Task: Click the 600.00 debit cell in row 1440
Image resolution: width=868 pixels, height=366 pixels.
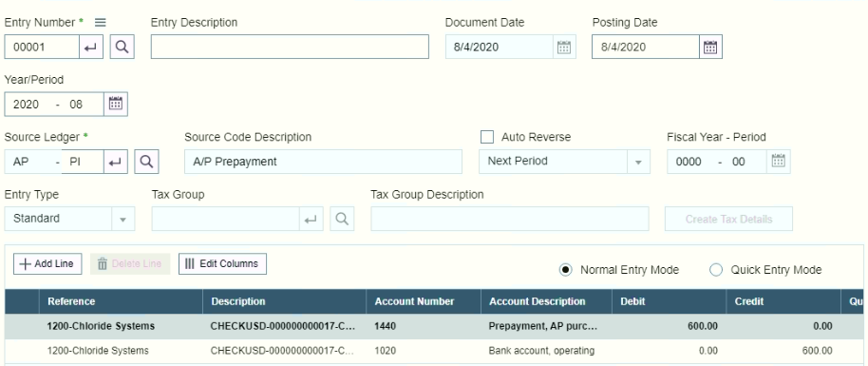Action: click(670, 326)
